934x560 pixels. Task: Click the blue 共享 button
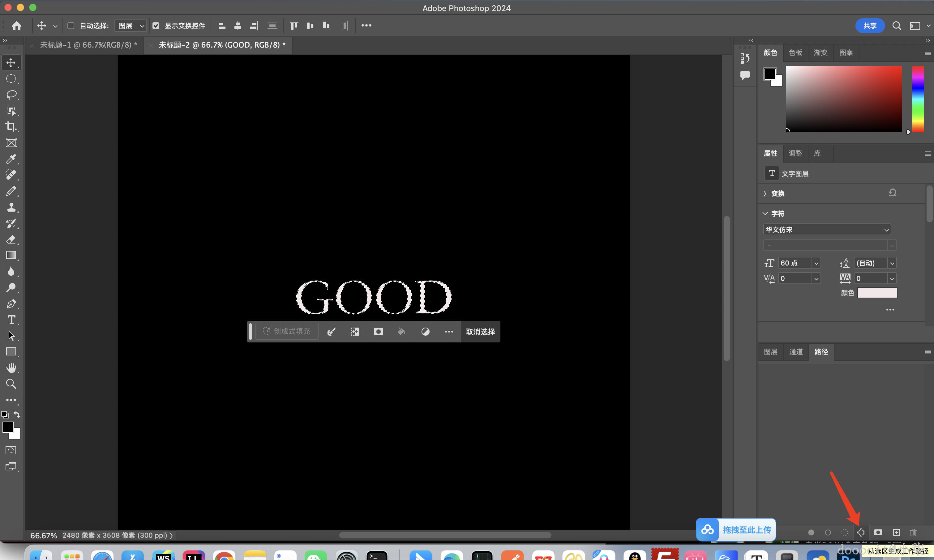tap(869, 26)
